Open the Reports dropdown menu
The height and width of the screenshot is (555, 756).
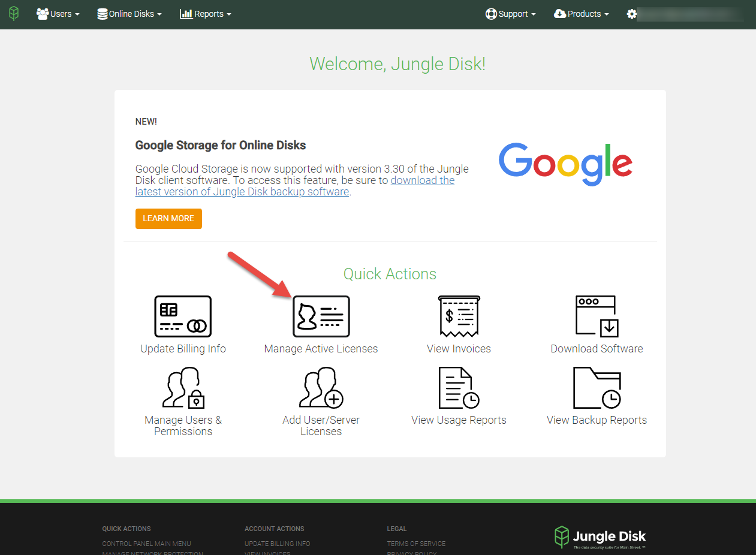click(x=206, y=14)
